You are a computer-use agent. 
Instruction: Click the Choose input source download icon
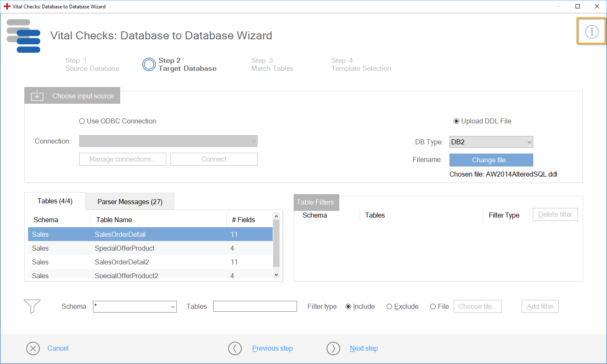coord(37,95)
